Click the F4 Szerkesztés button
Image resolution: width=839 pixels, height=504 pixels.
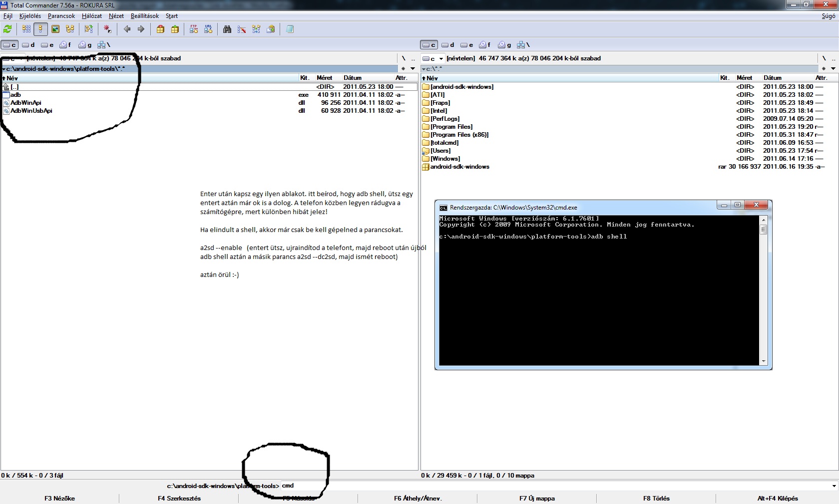coord(179,498)
